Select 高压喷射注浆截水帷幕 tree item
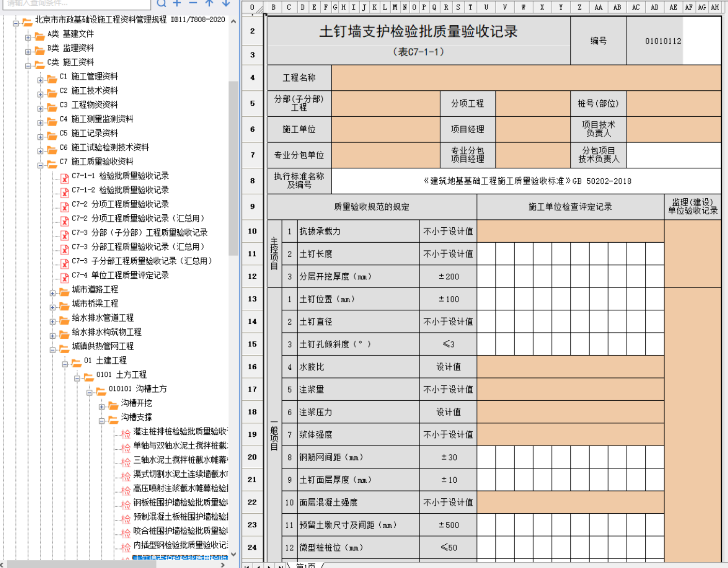 point(180,488)
